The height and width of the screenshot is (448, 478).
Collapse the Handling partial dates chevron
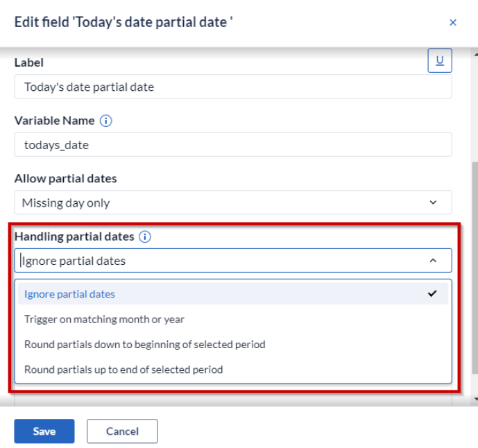(x=433, y=261)
